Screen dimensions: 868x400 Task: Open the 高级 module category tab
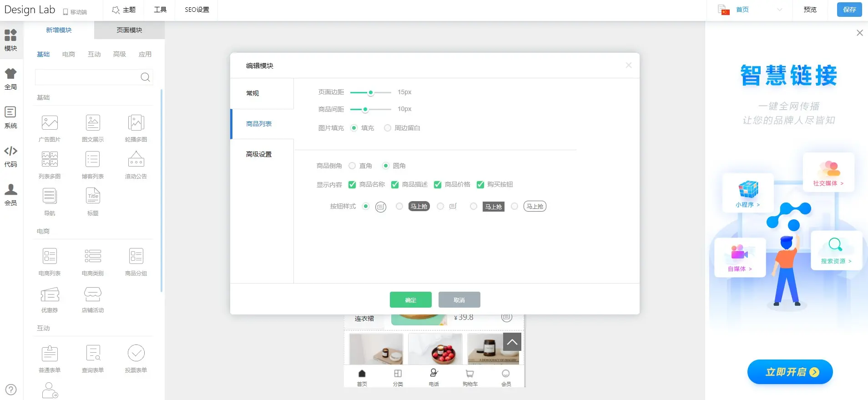120,54
